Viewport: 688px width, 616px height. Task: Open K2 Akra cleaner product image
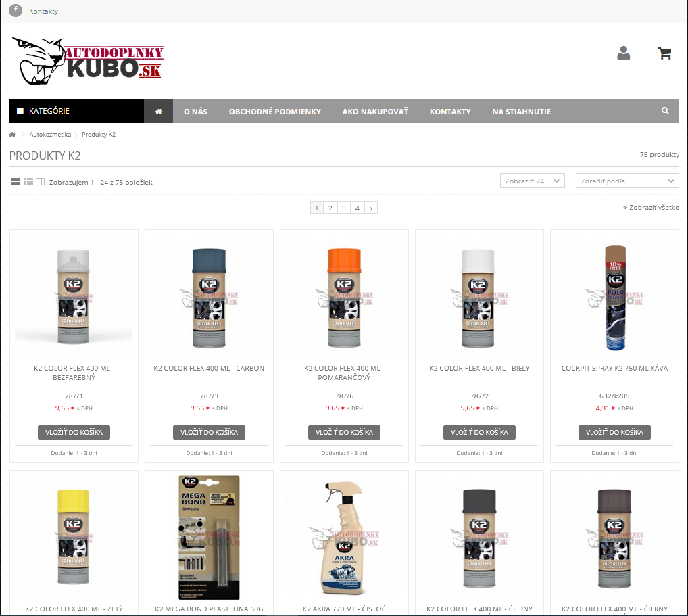point(344,538)
